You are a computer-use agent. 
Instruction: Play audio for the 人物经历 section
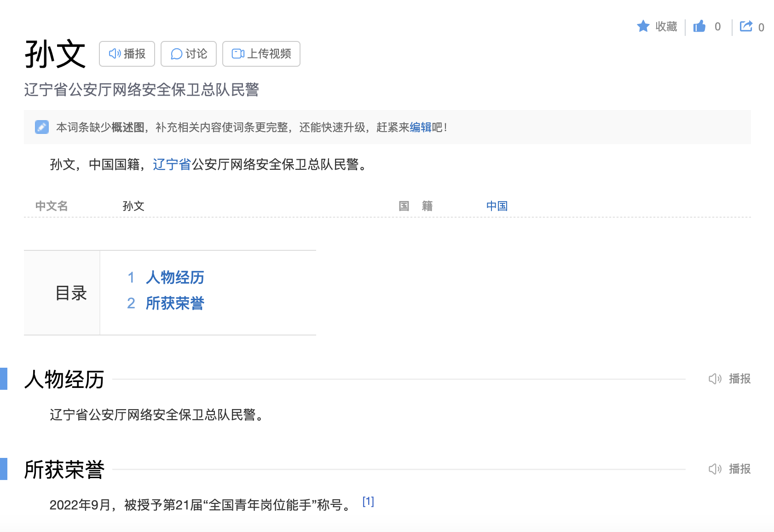click(730, 379)
